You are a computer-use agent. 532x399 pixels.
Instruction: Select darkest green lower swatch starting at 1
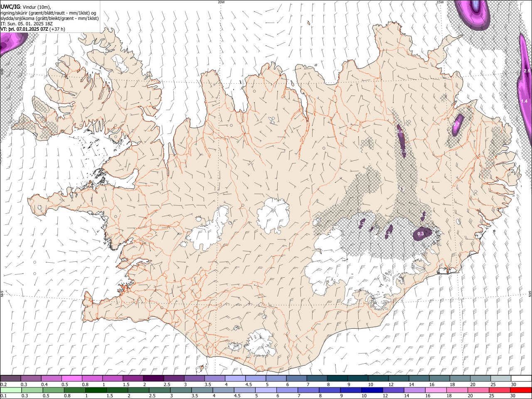[x=96, y=390]
